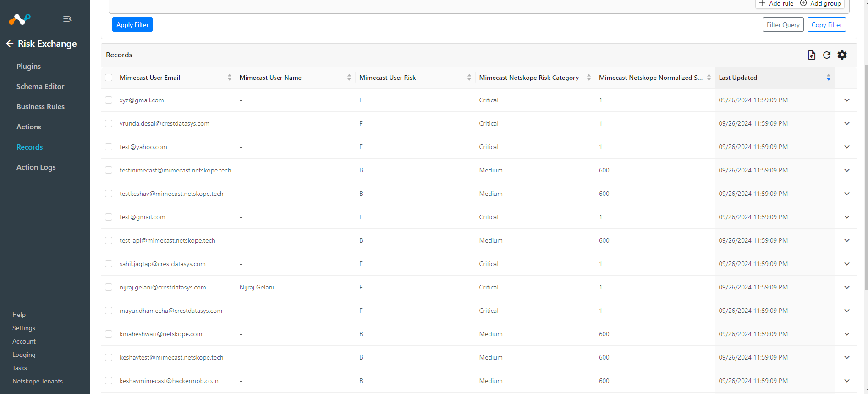Click the Copy Filter button
868x394 pixels.
[826, 25]
